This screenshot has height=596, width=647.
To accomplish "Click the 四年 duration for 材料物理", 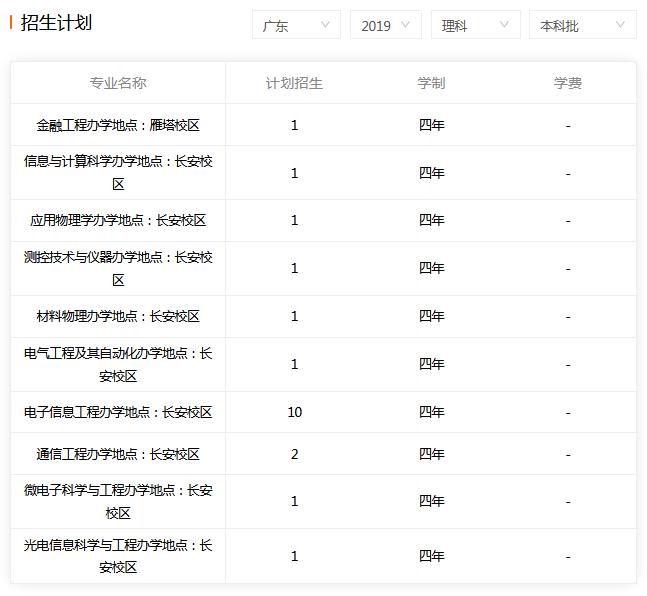I will [432, 316].
